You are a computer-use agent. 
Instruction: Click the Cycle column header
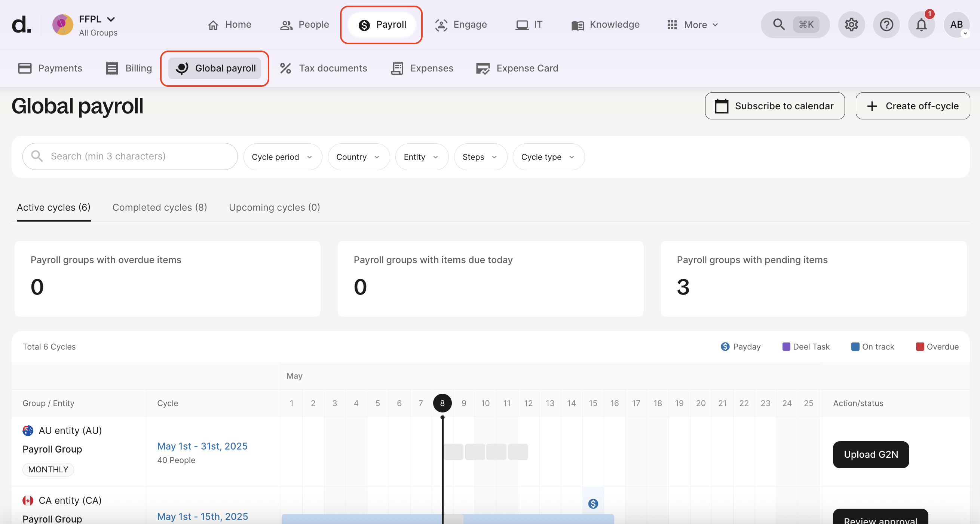tap(168, 403)
